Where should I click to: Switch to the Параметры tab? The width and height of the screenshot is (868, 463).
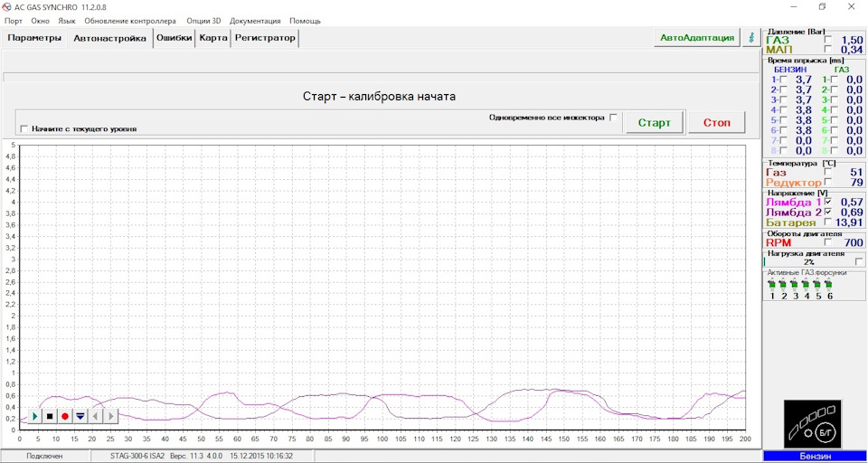click(x=34, y=38)
